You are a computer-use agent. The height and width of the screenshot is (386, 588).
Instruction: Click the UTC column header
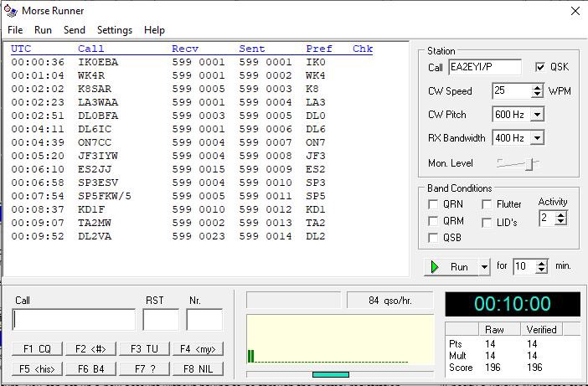[x=21, y=49]
